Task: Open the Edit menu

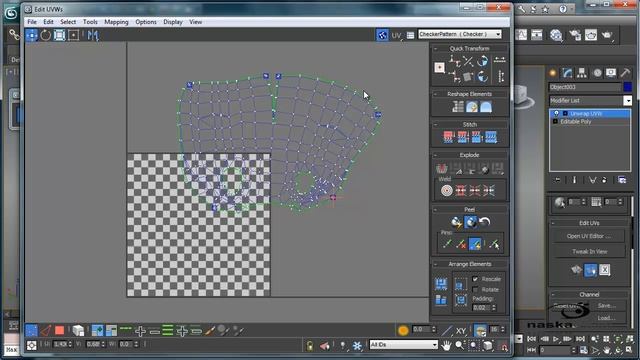Action: (48, 22)
